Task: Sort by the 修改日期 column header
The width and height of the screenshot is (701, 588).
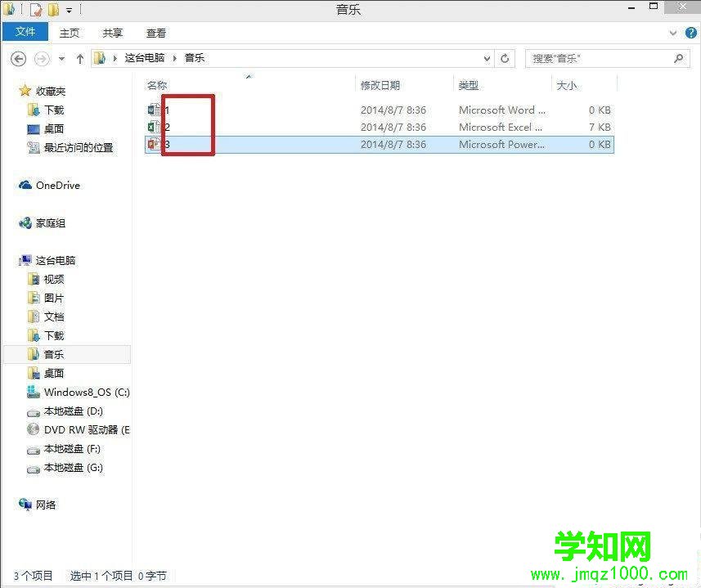Action: pos(380,85)
